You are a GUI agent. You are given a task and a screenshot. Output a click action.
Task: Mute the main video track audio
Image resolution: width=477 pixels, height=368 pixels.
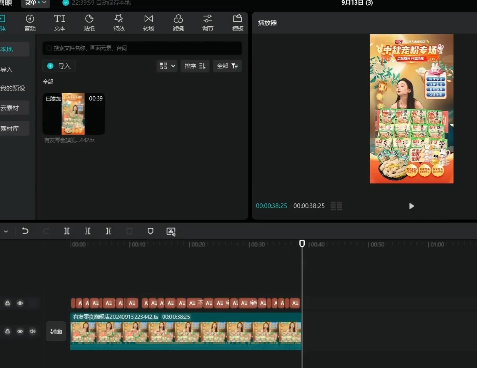33,331
